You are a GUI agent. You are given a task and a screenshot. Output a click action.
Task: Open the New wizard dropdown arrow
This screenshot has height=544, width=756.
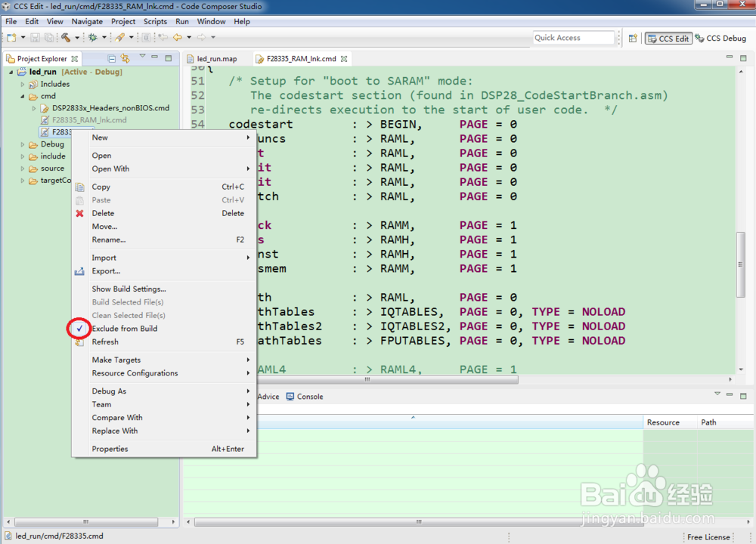[x=23, y=38]
